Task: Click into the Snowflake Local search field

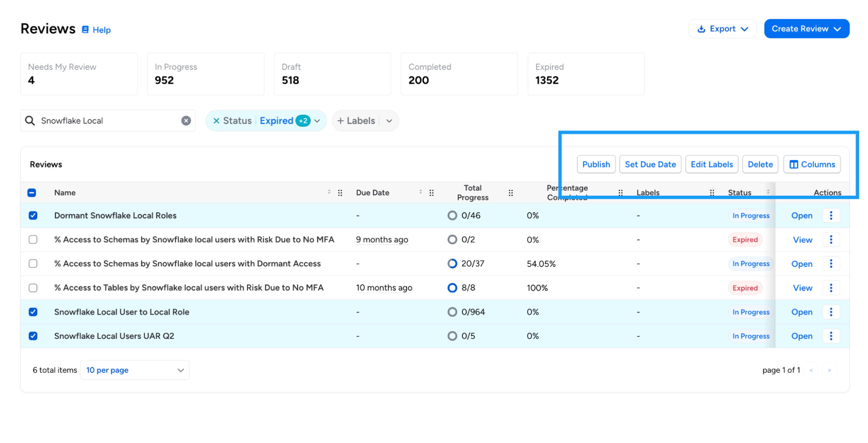Action: pos(109,121)
